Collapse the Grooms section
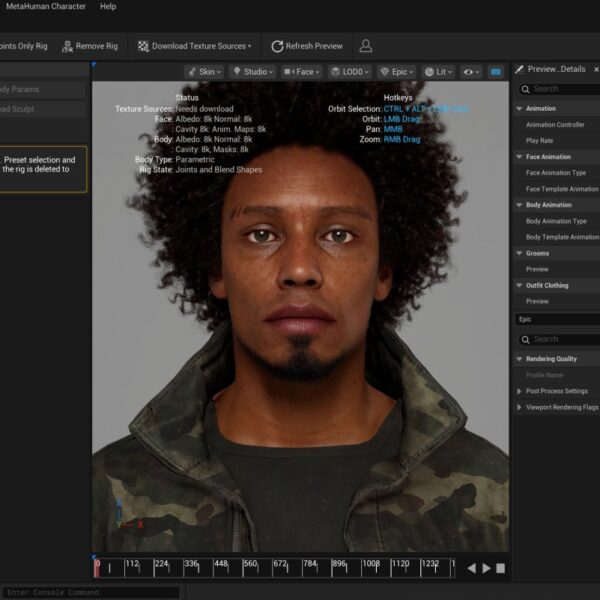 (x=519, y=253)
